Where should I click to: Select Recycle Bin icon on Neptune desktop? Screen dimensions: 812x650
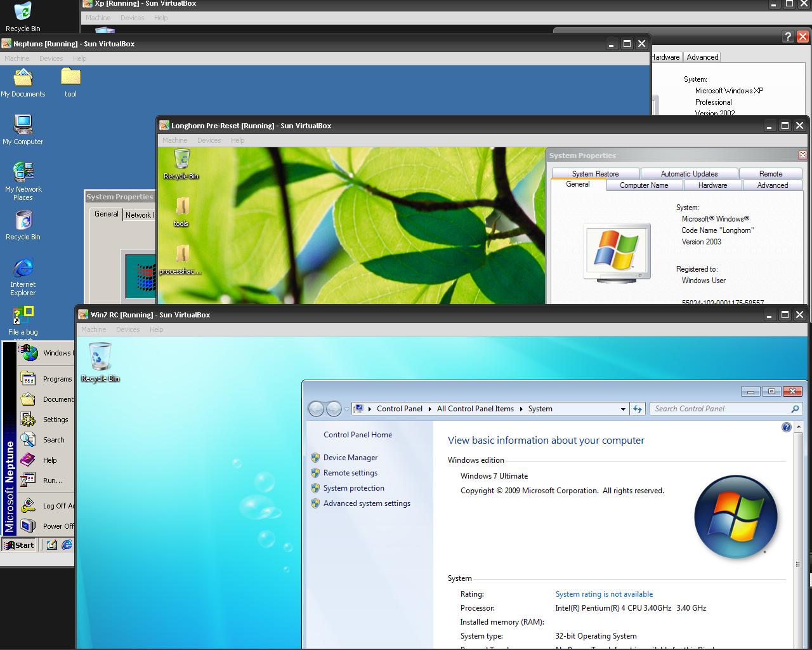pos(23,226)
